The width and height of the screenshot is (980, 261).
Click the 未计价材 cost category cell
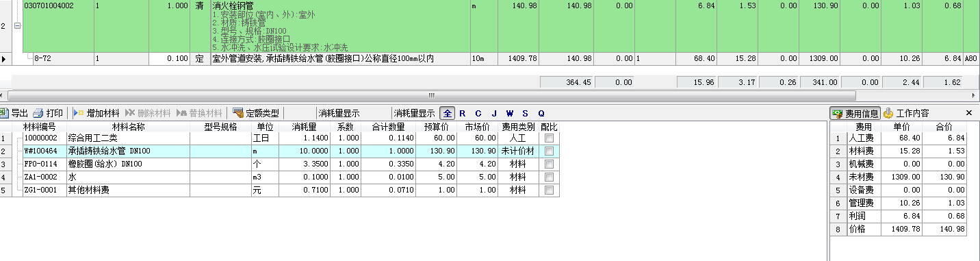pyautogui.click(x=517, y=151)
